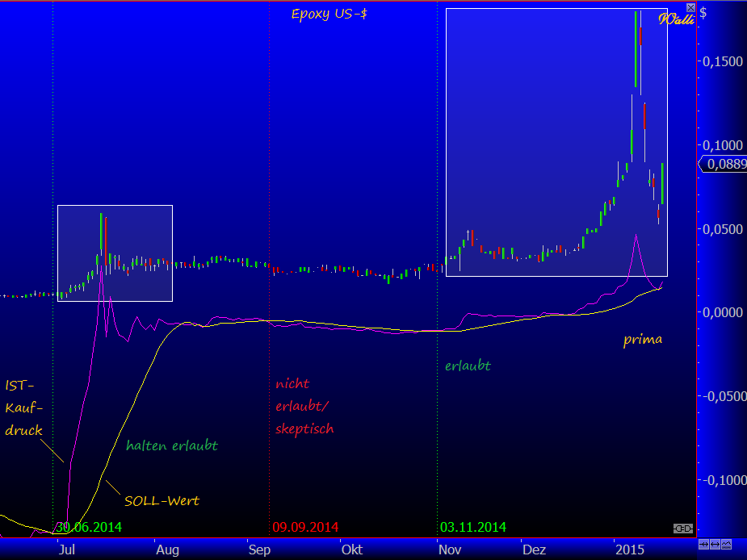Viewport: 747px width, 560px height.
Task: Click the 'SOLL-Wert' label text
Action: 162,501
